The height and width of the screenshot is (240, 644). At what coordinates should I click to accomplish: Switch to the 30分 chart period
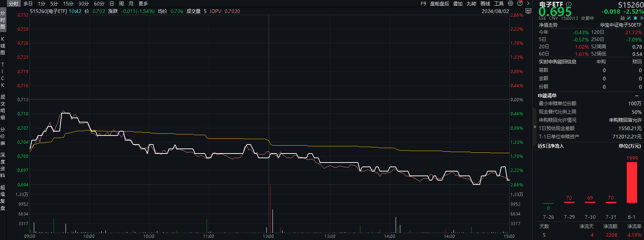pyautogui.click(x=84, y=4)
